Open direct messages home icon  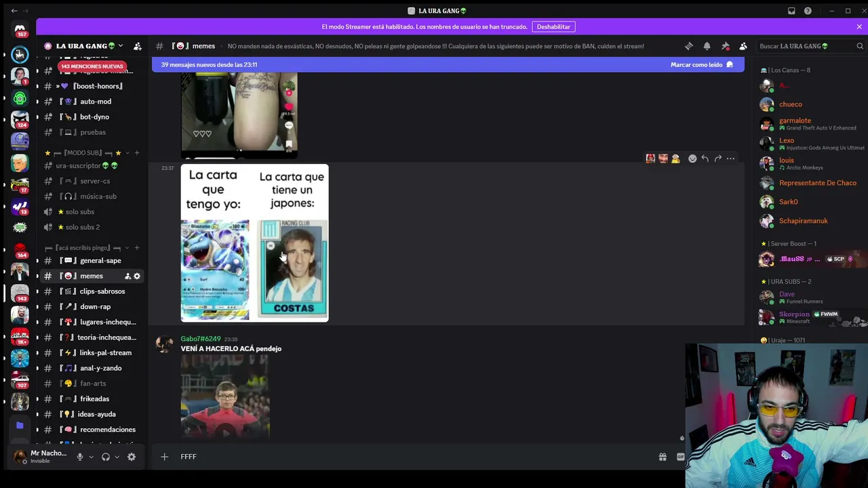(x=20, y=30)
